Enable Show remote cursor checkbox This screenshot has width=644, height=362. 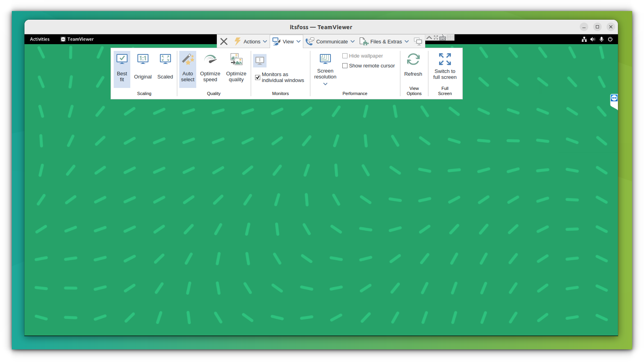point(345,66)
